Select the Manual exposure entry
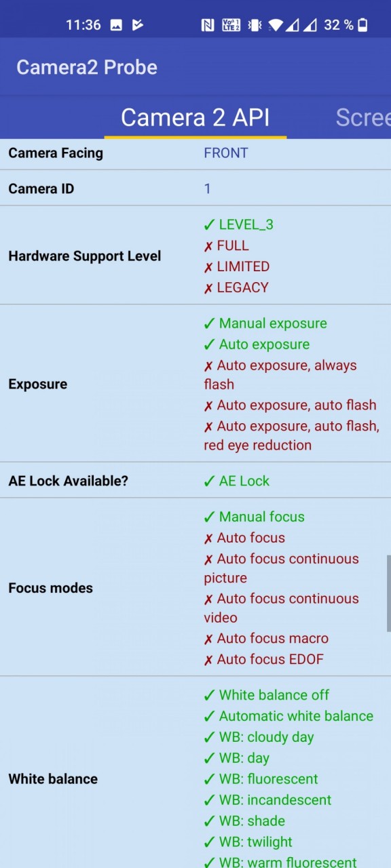Viewport: 391px width, 868px height. click(x=265, y=323)
